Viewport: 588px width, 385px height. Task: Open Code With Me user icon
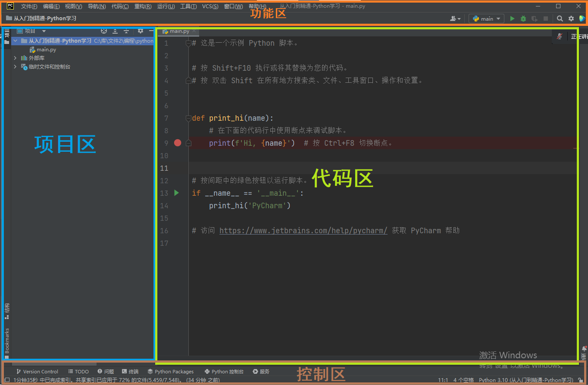point(455,19)
